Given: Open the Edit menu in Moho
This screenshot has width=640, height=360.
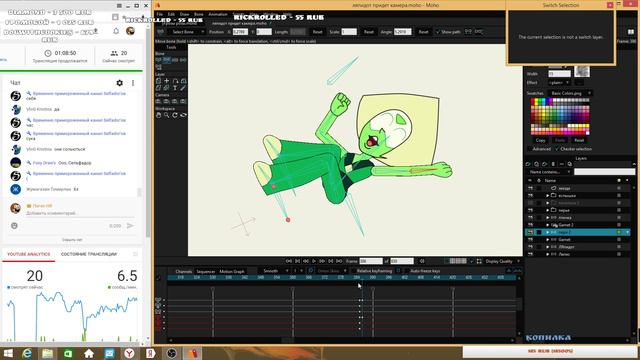Looking at the screenshot, I should (171, 14).
